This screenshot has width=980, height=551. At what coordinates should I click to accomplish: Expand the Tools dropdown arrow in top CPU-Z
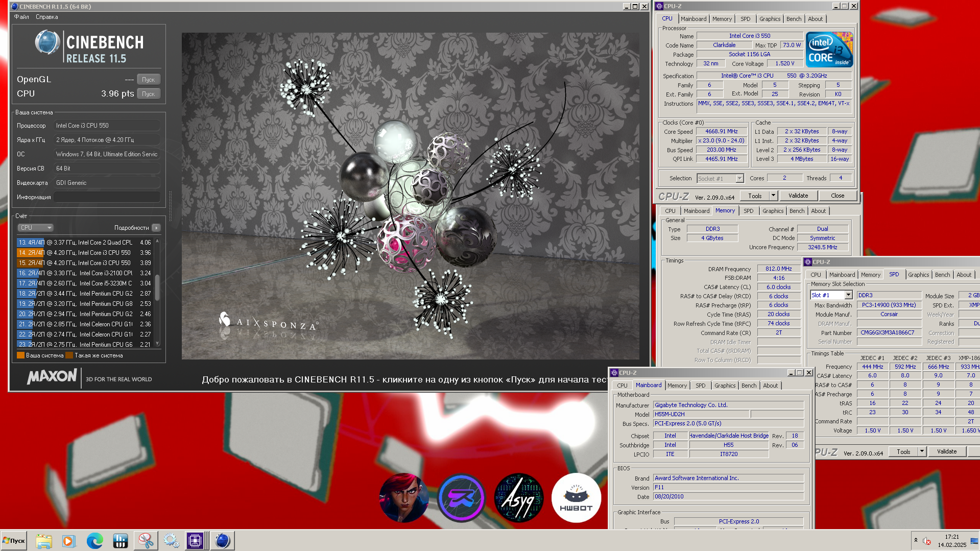(x=773, y=196)
